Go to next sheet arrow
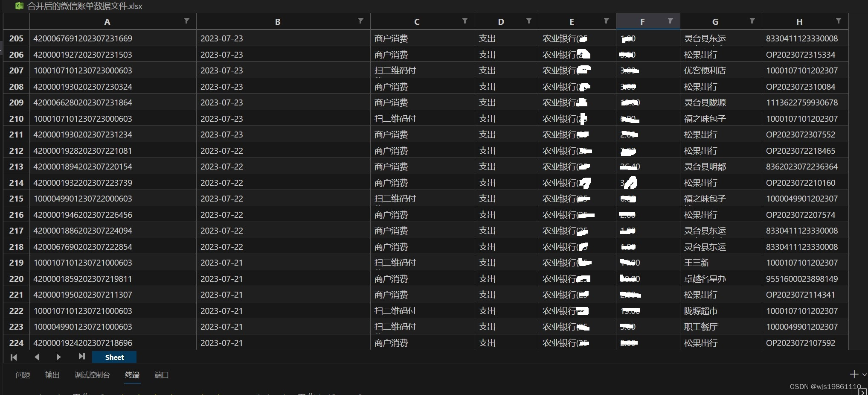The width and height of the screenshot is (868, 395). [58, 357]
